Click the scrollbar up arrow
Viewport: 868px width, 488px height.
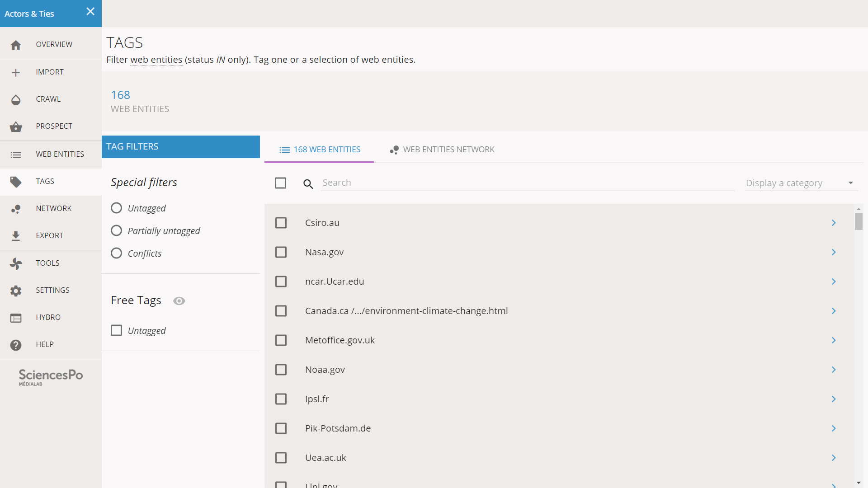859,209
